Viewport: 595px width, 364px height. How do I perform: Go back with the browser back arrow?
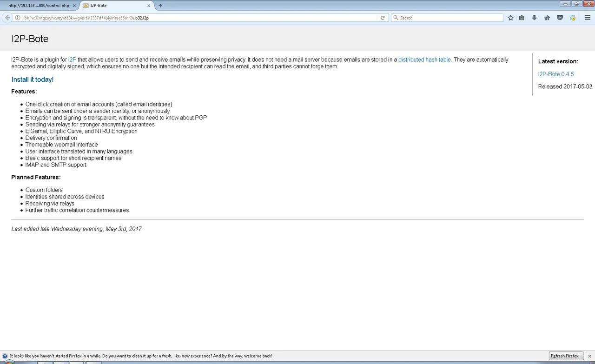point(7,18)
